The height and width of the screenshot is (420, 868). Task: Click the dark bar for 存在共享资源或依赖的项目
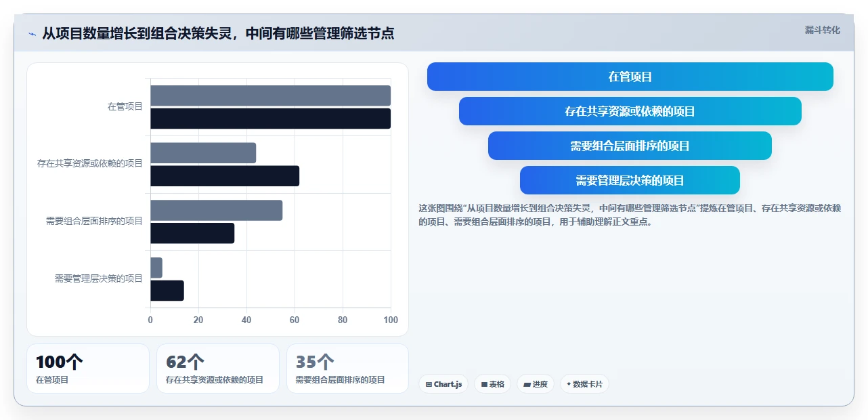[225, 175]
